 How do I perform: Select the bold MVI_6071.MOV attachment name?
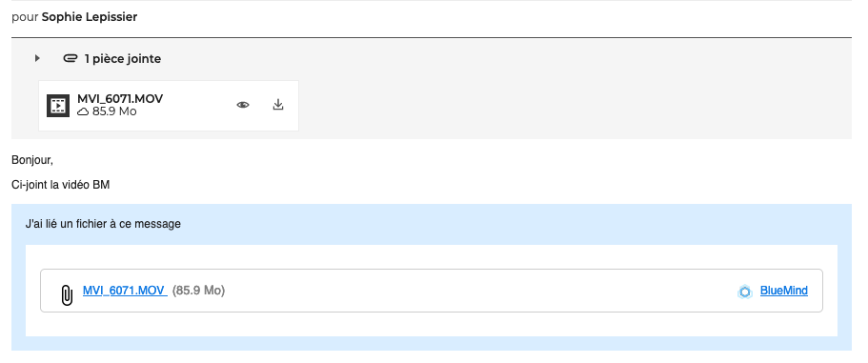point(120,98)
